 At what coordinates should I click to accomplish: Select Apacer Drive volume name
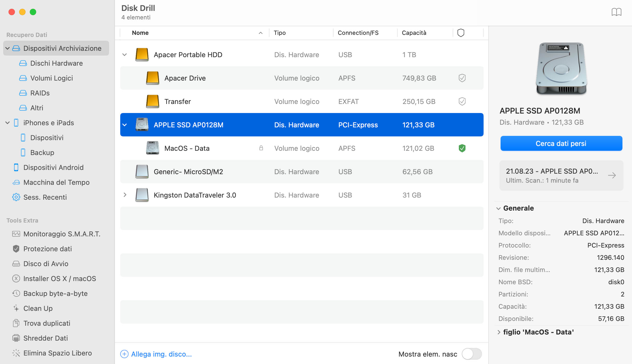click(185, 78)
